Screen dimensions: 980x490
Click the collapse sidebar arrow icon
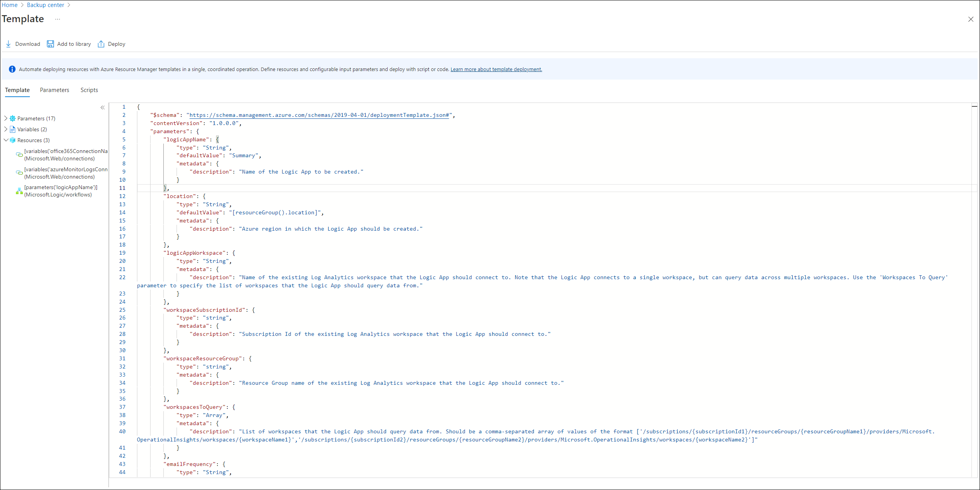click(x=103, y=108)
